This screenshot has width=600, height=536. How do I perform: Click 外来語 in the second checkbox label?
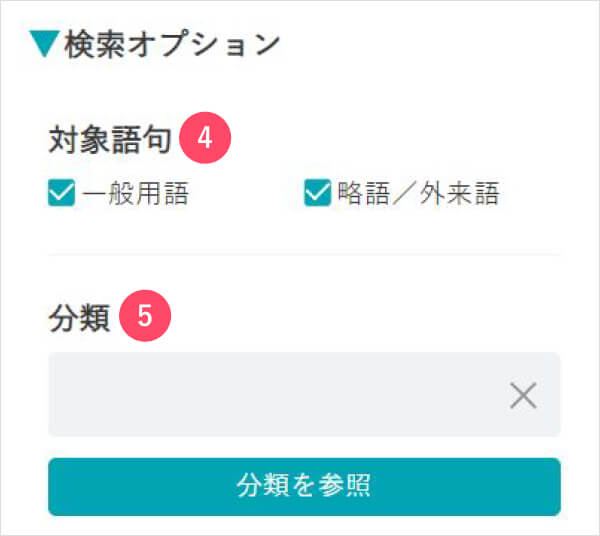pos(459,193)
